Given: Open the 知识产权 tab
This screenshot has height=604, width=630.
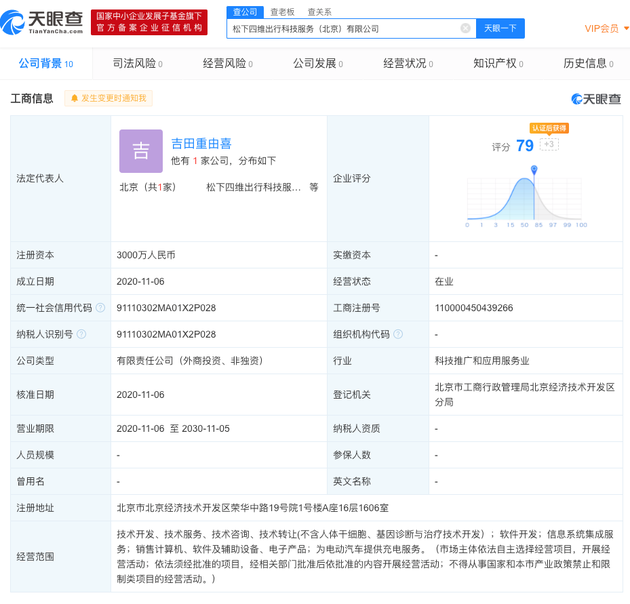Looking at the screenshot, I should (498, 63).
